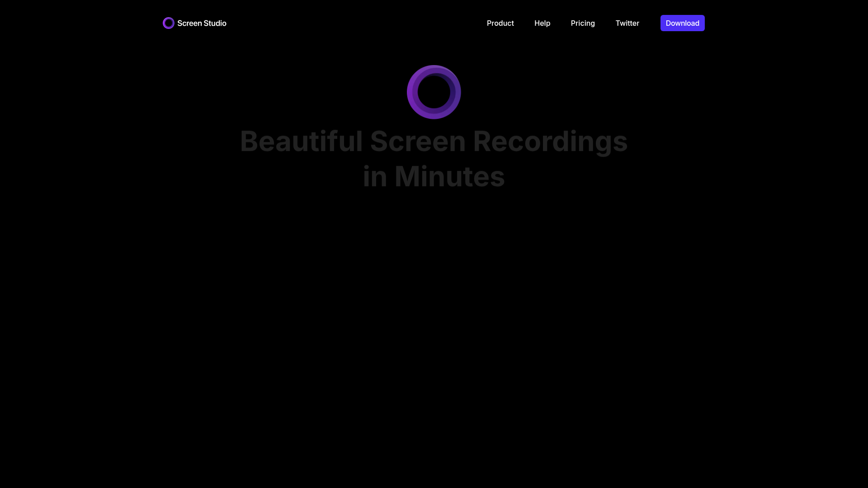868x488 pixels.
Task: Follow the Pricing link in the header
Action: (x=582, y=23)
